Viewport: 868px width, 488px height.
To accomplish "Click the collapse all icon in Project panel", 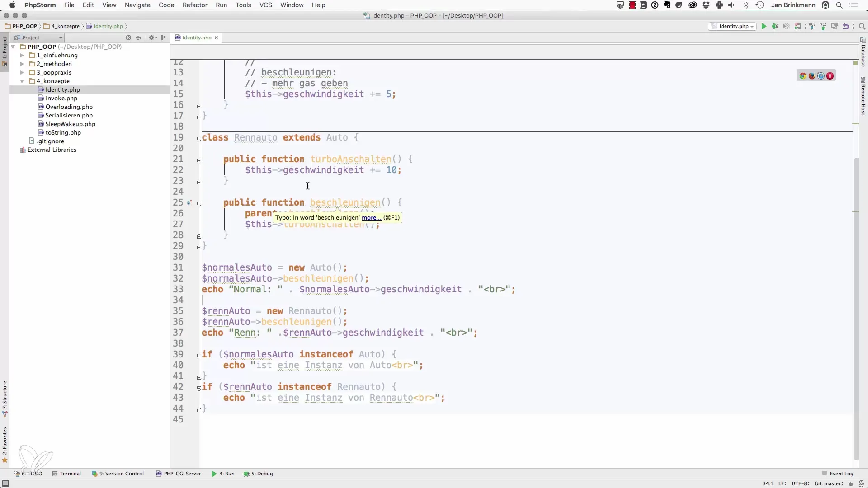I will click(x=138, y=38).
